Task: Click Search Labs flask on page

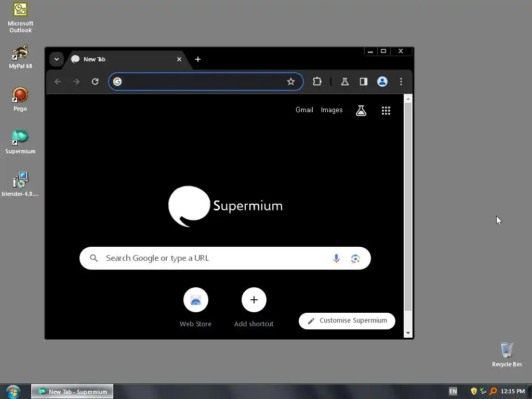Action: (361, 111)
